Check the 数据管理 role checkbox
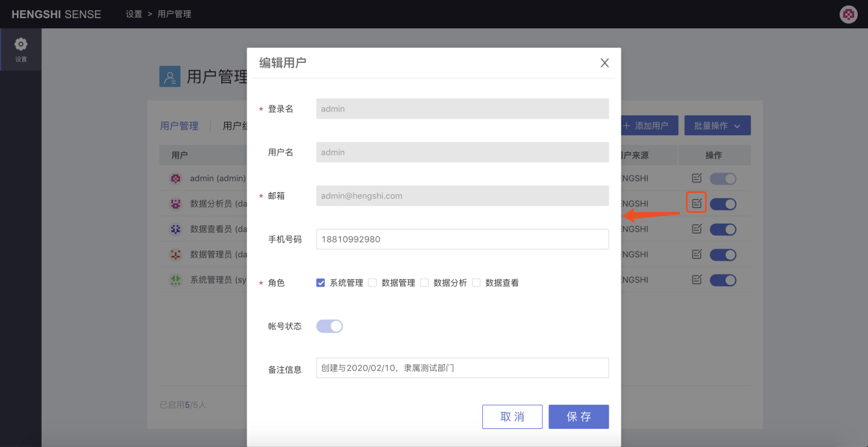This screenshot has height=447, width=868. [373, 283]
